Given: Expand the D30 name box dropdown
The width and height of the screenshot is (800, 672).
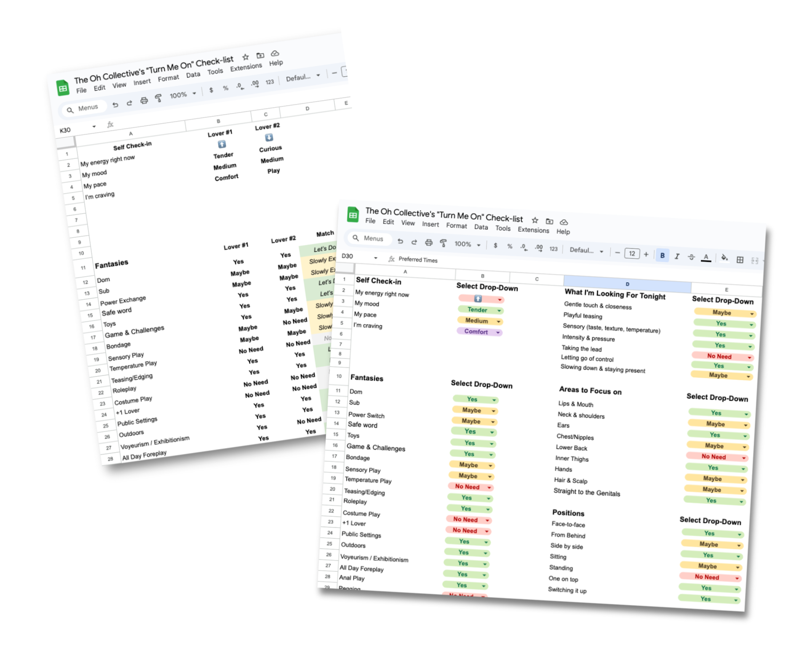Looking at the screenshot, I should coord(376,258).
